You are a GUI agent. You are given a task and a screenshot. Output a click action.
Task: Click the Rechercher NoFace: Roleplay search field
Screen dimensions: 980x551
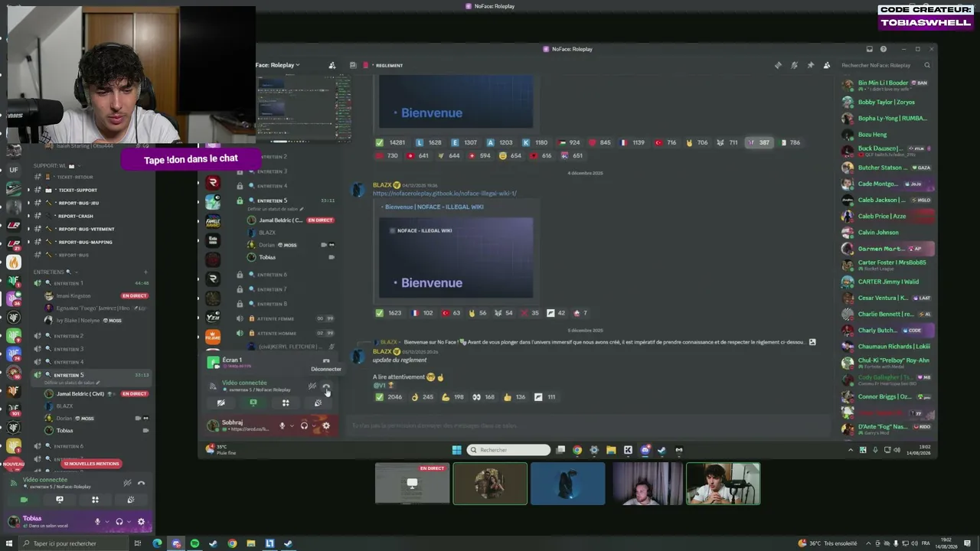click(x=885, y=65)
